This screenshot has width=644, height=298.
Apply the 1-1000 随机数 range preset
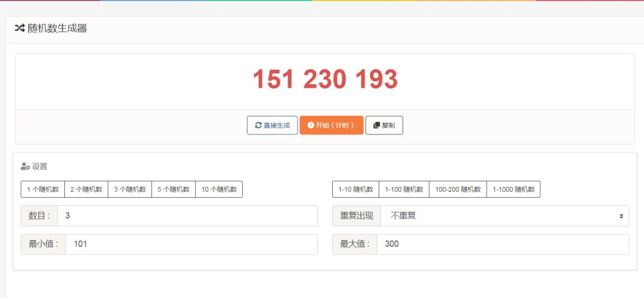(513, 189)
